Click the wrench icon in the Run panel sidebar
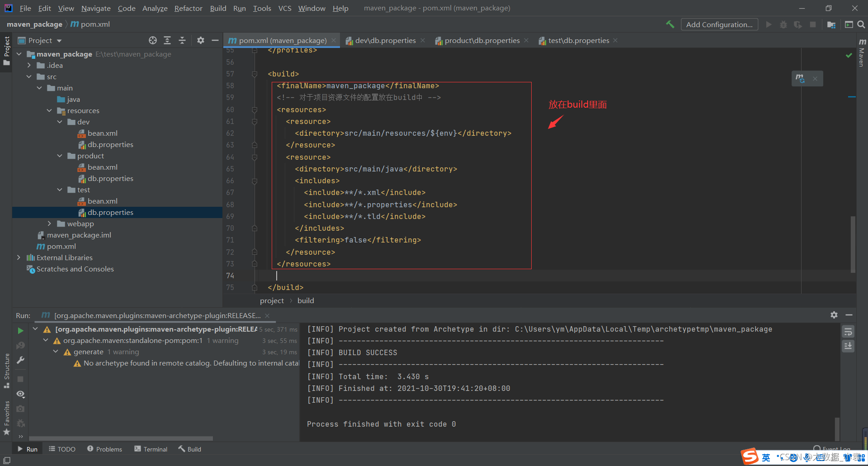The image size is (868, 466). coord(20,360)
